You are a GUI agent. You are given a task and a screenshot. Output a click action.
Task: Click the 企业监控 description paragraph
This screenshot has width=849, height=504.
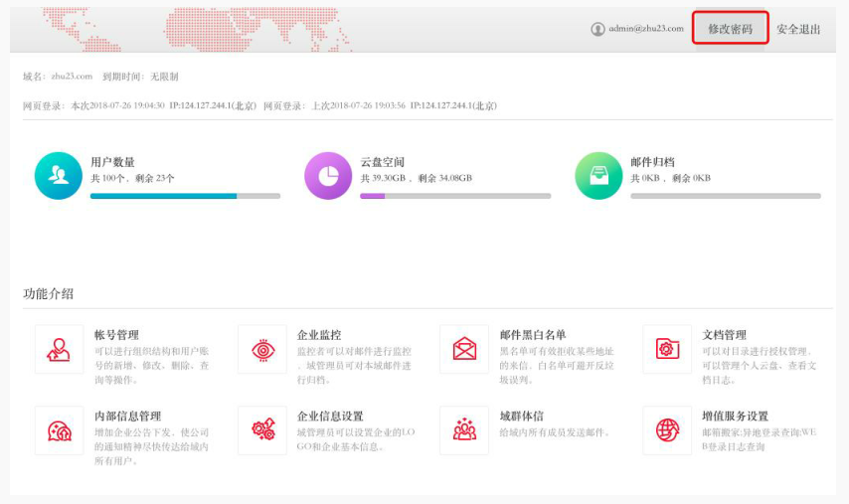(354, 366)
